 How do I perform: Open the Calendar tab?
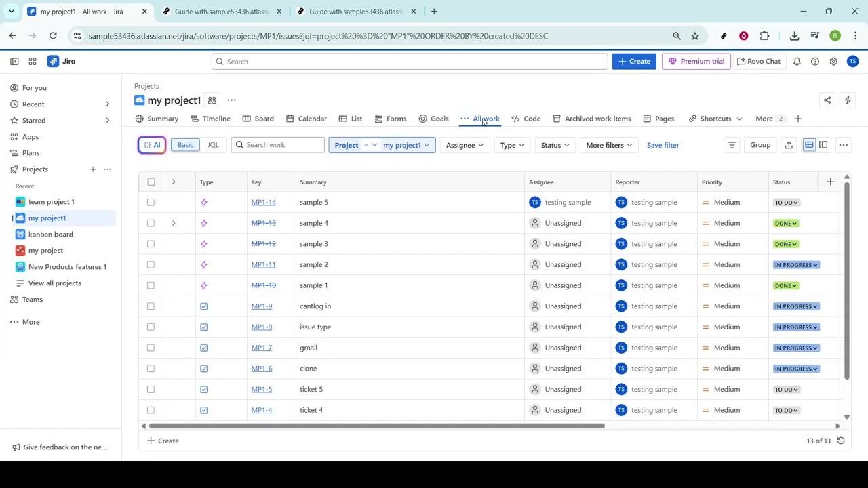coord(306,119)
